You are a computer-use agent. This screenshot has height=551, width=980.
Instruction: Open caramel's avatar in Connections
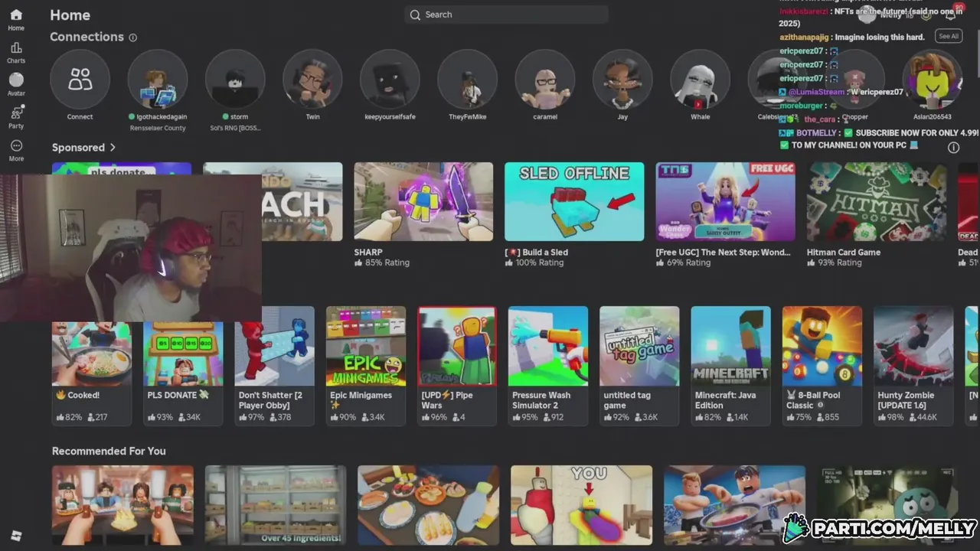(544, 80)
